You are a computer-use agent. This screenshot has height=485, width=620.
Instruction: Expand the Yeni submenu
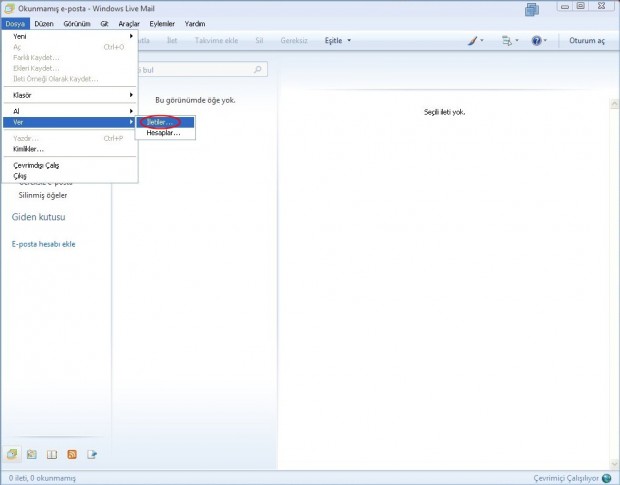tap(70, 36)
